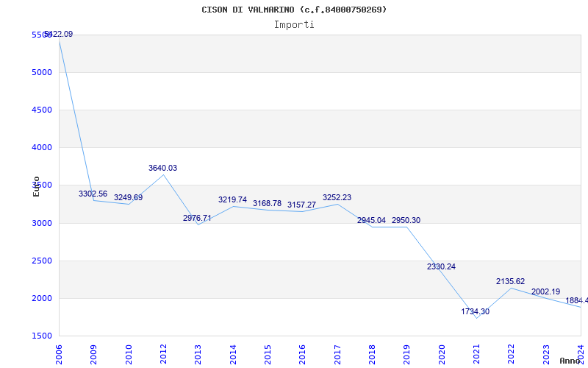Click y-axis value 5000
588x368 pixels.
point(42,72)
